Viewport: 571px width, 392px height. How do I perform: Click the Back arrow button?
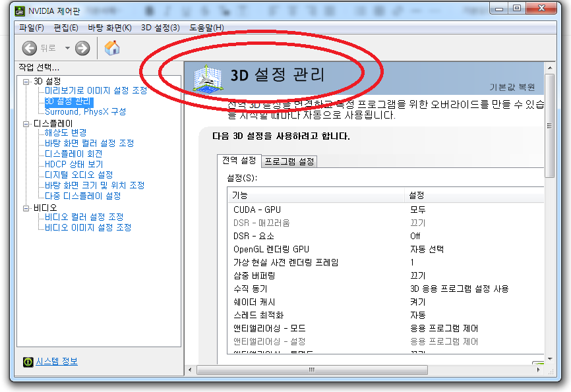[x=29, y=48]
